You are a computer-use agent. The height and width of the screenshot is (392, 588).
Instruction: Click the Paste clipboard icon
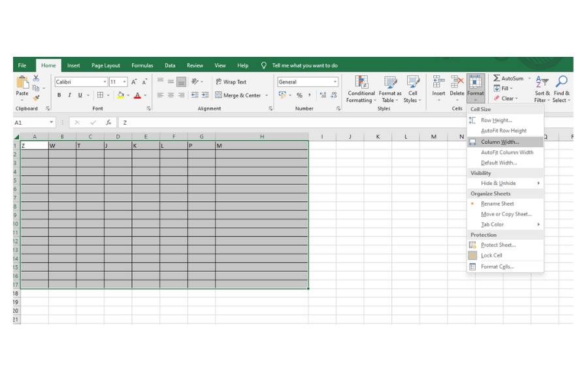(22, 82)
